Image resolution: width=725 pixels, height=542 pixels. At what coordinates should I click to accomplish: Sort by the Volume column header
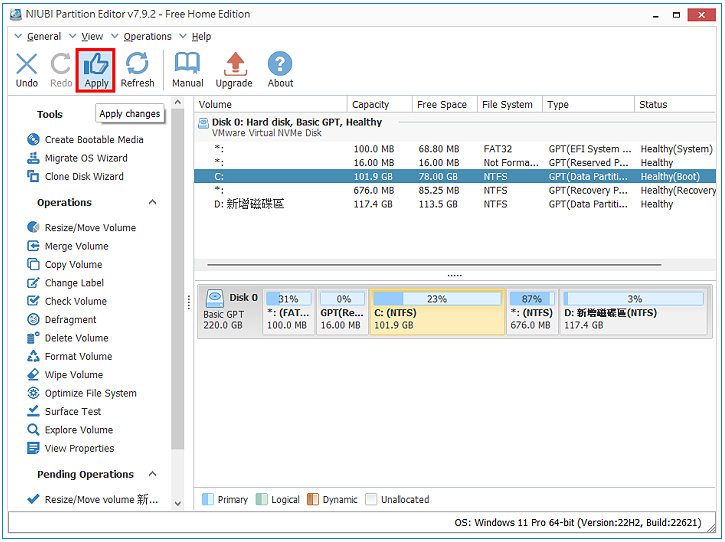click(270, 105)
